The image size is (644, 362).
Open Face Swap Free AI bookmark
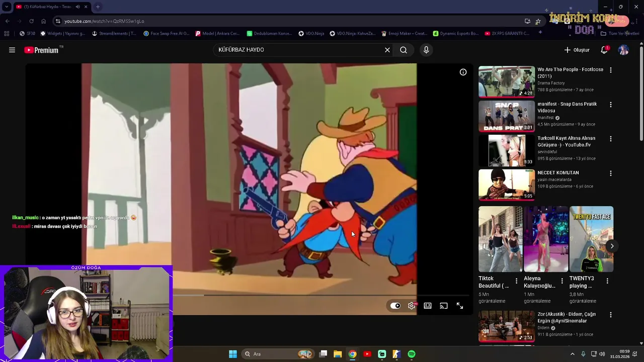[166, 34]
